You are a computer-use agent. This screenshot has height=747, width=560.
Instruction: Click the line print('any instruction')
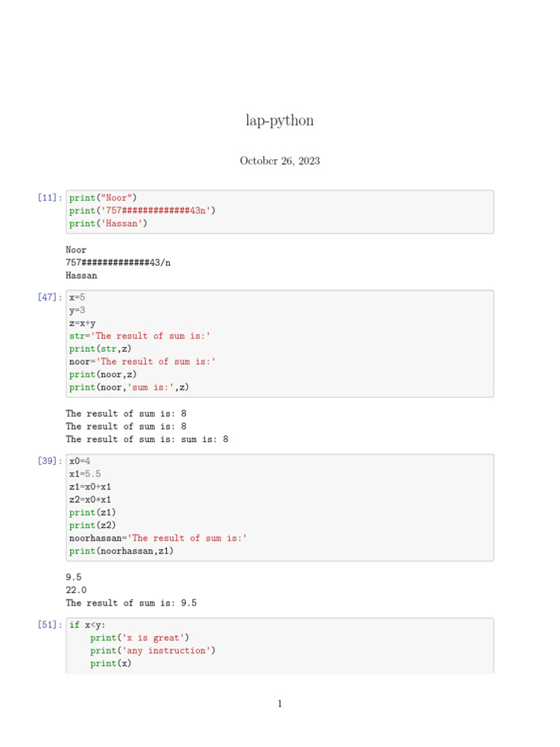(153, 651)
